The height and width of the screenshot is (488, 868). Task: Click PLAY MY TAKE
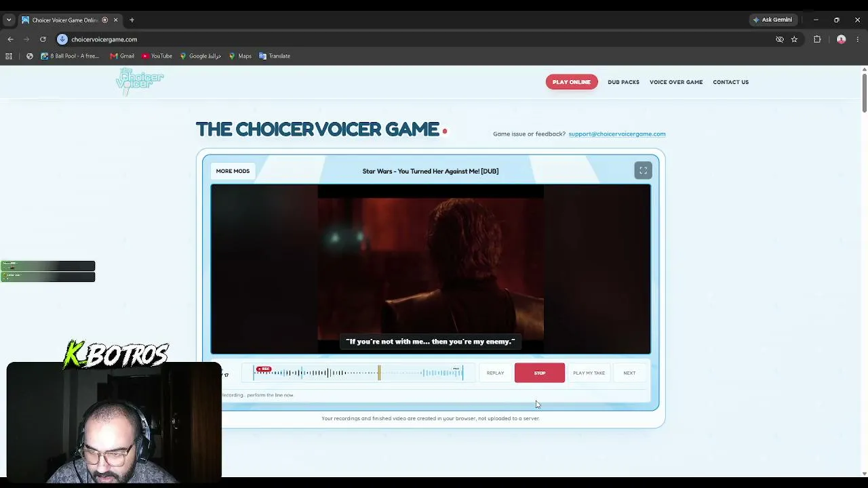pos(589,373)
